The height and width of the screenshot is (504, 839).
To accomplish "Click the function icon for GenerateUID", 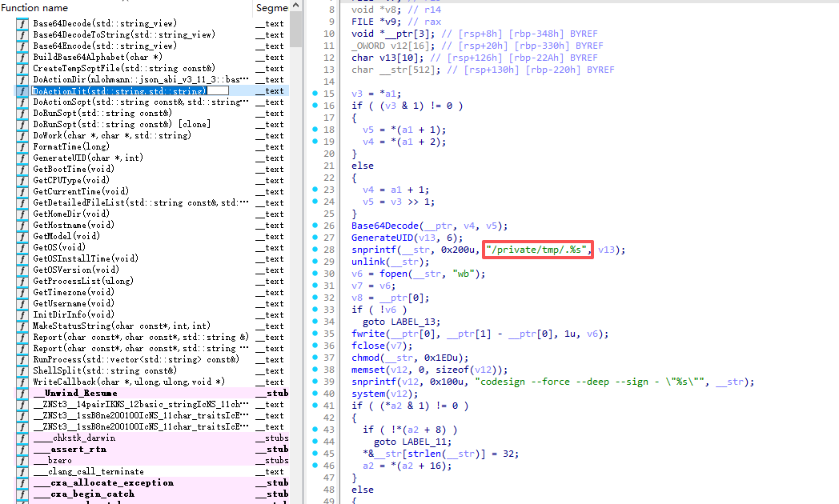I will click(22, 158).
